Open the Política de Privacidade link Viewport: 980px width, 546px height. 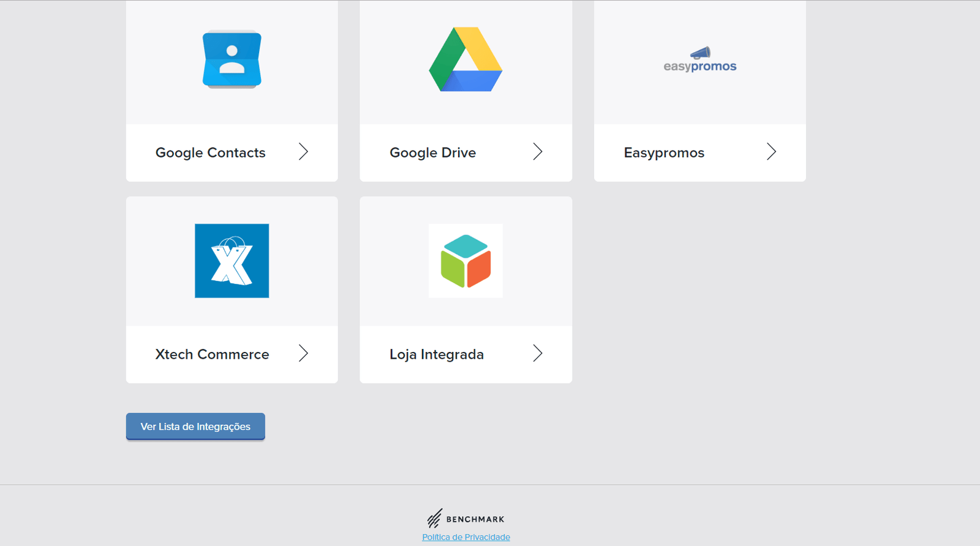pos(466,537)
